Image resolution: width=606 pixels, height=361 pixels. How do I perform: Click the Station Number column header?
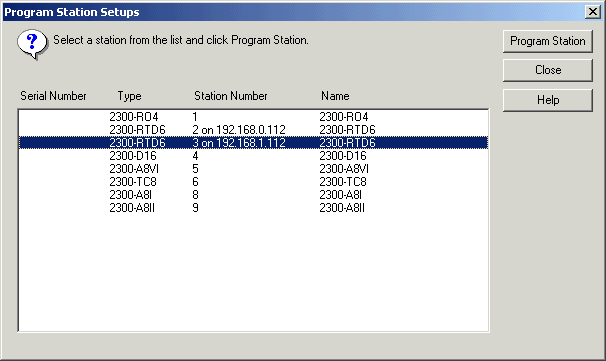coord(231,96)
